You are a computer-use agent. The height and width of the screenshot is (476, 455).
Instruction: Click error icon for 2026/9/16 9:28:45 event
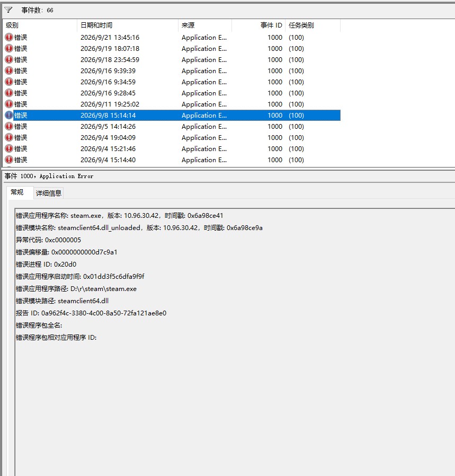(9, 93)
